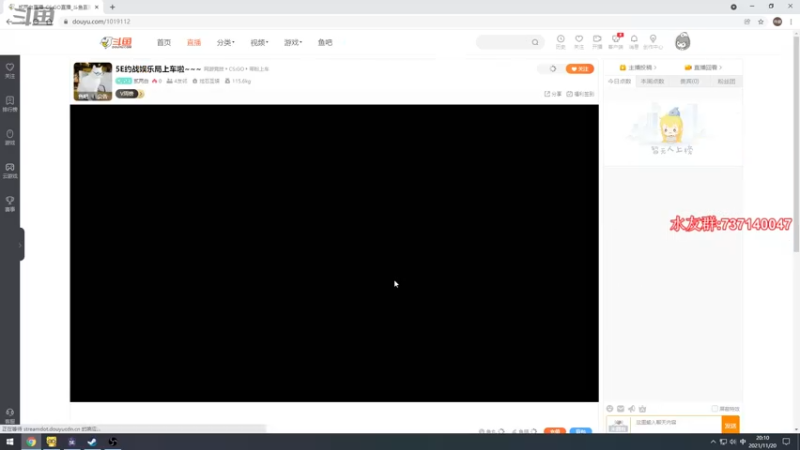Click blue button below the video player

(x=581, y=431)
